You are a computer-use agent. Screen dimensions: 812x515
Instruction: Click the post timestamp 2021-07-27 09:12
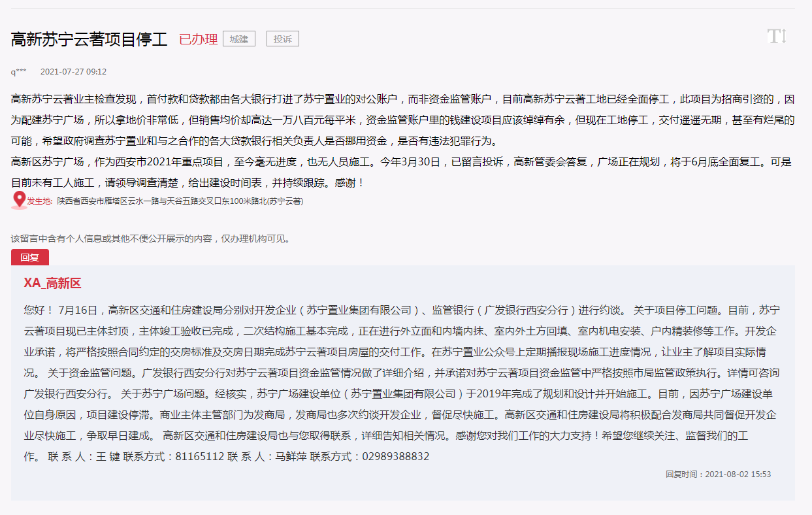73,72
